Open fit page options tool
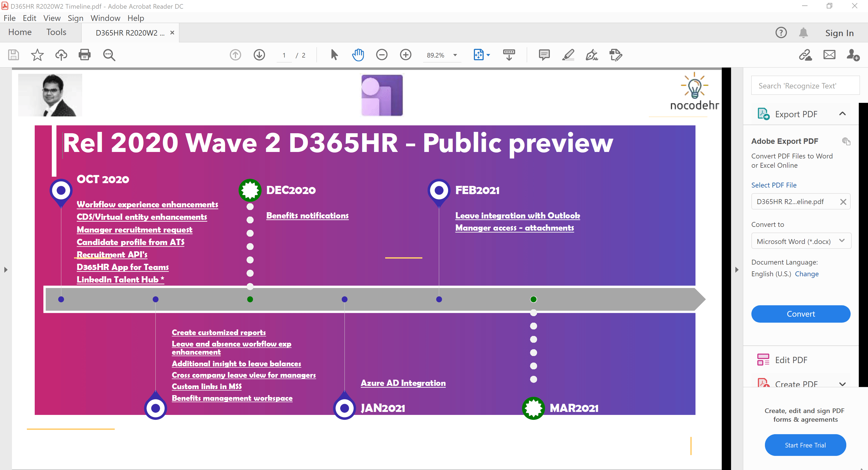 (478, 55)
